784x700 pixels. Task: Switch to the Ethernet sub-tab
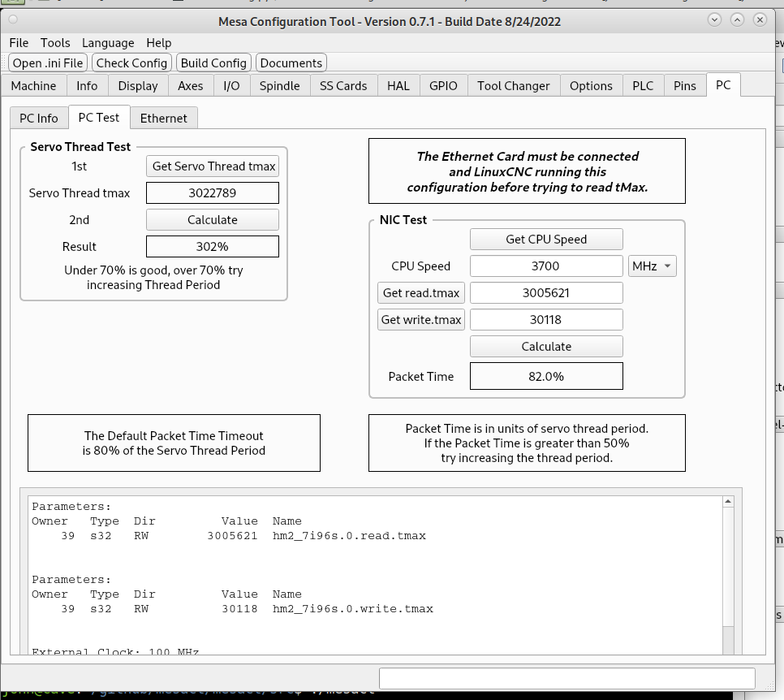(163, 119)
